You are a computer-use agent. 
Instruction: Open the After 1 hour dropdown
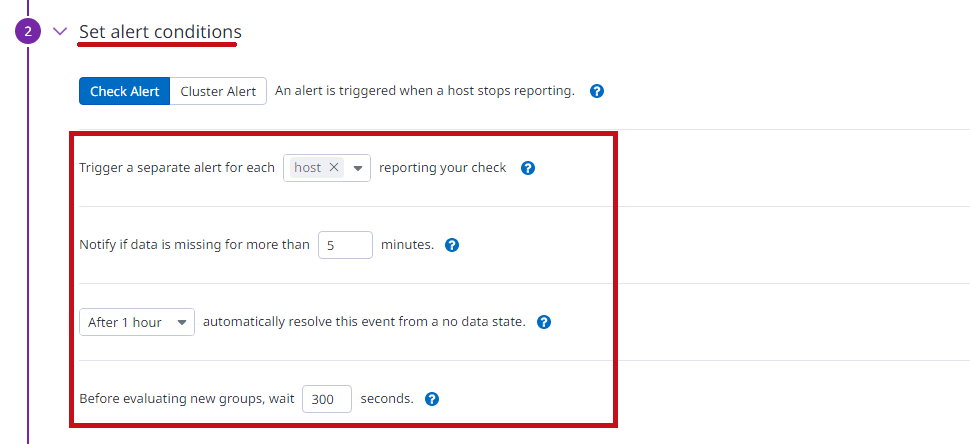(x=137, y=322)
